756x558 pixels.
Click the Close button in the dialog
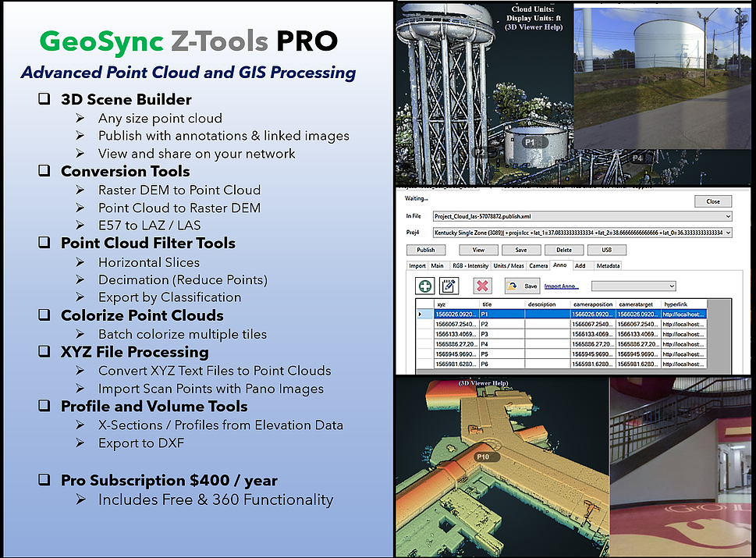(712, 201)
